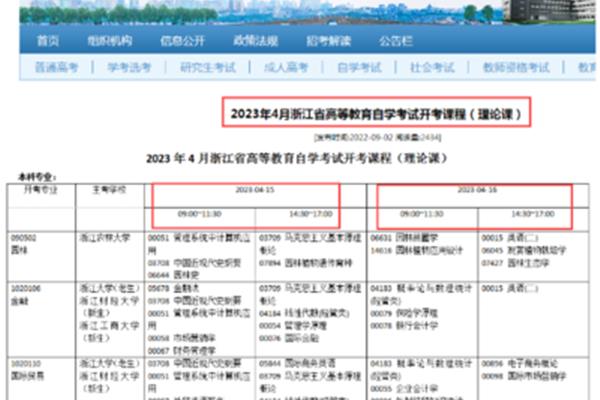Click the publish date 2022-09-02 line
The width and height of the screenshot is (600, 400).
[x=377, y=137]
